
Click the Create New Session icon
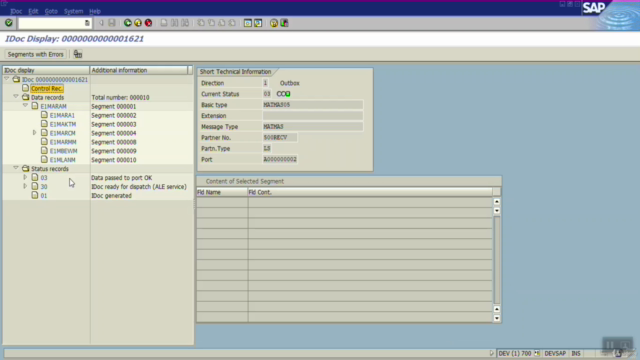point(247,23)
